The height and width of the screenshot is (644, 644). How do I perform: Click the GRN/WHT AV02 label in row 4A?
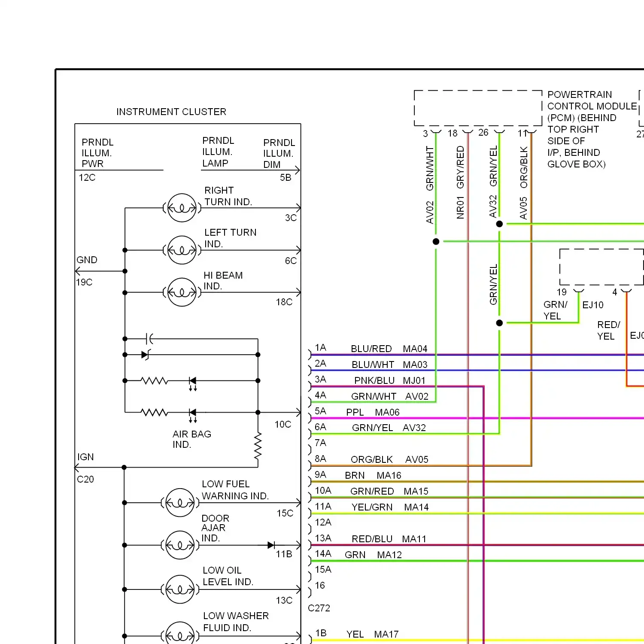pos(390,396)
